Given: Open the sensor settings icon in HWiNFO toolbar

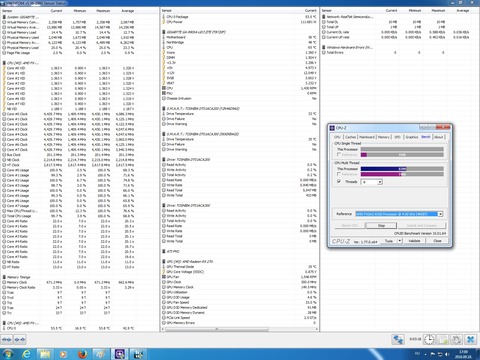Looking at the screenshot, I should pos(456,340).
